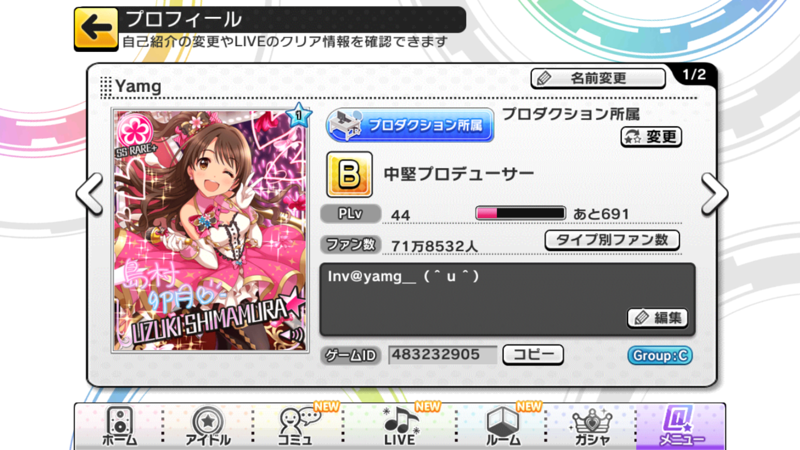The width and height of the screenshot is (800, 450).
Task: Go to next profile page arrow
Action: [x=714, y=193]
